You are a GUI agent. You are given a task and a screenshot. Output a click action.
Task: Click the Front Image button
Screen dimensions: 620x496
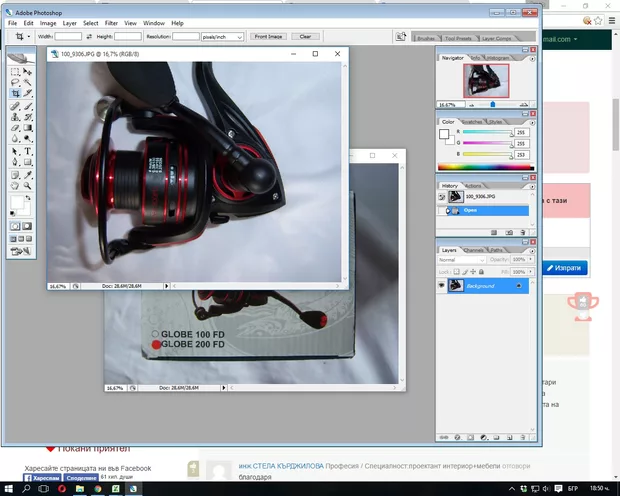tap(267, 36)
